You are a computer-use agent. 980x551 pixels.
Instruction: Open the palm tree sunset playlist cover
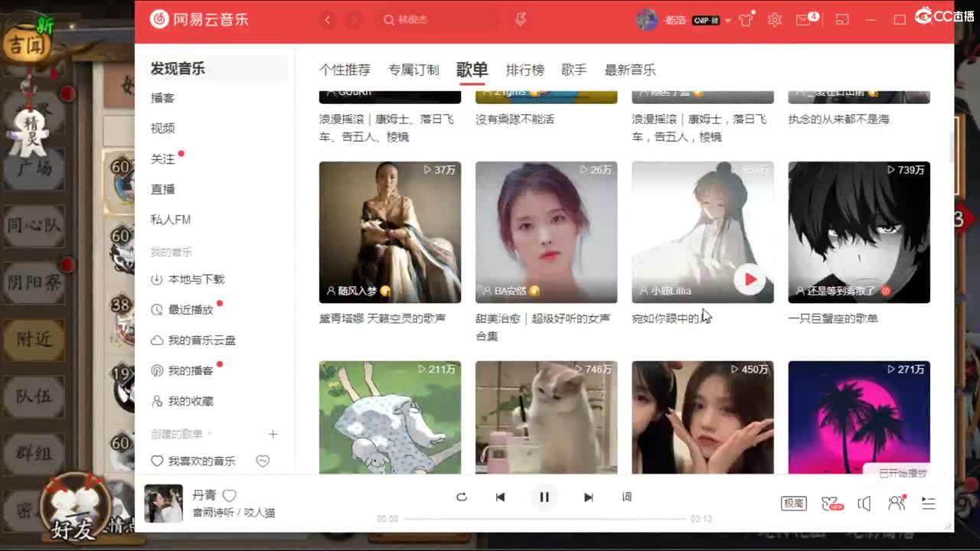pyautogui.click(x=859, y=417)
